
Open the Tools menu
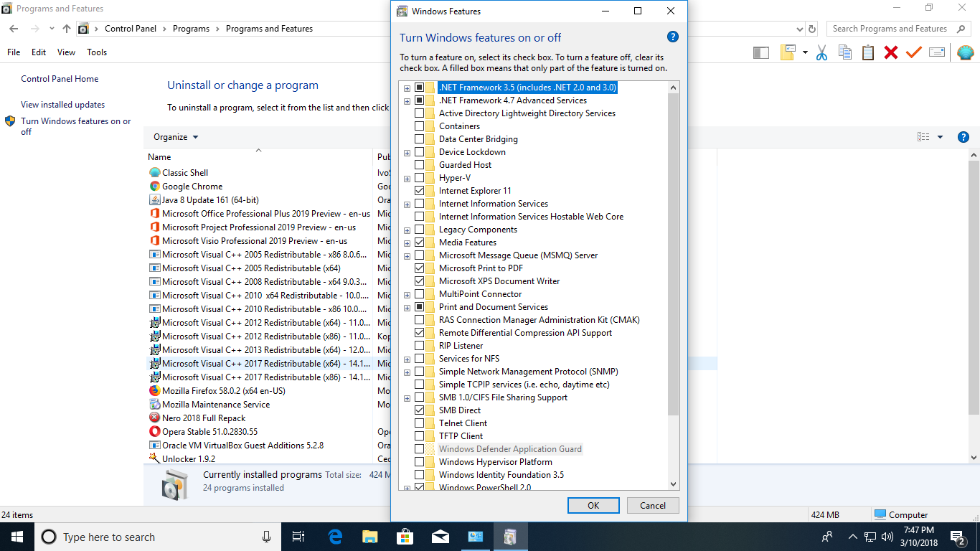point(97,52)
